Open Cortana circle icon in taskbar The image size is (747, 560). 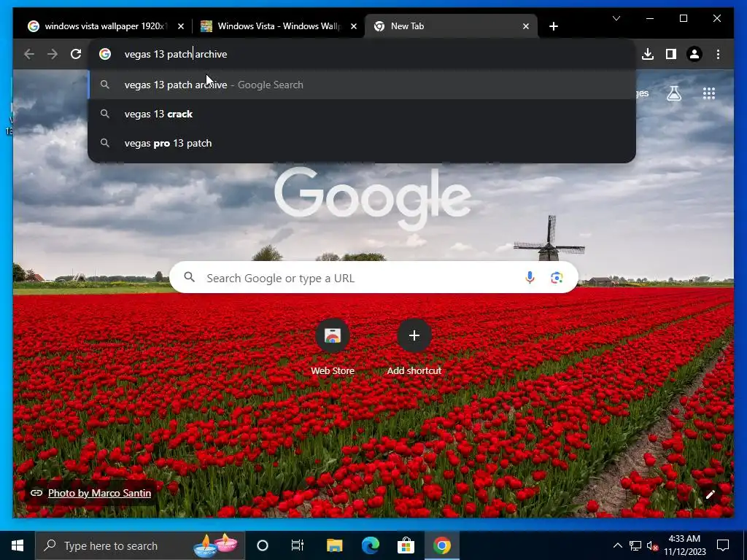click(x=263, y=545)
